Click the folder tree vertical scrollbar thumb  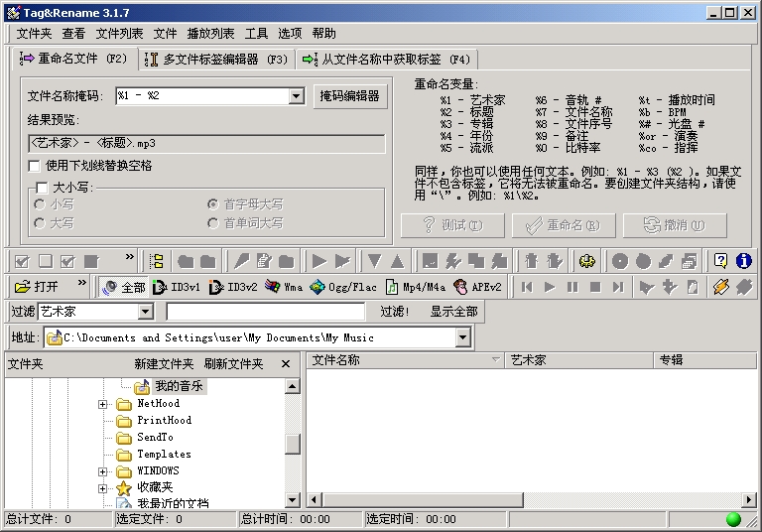pos(292,444)
